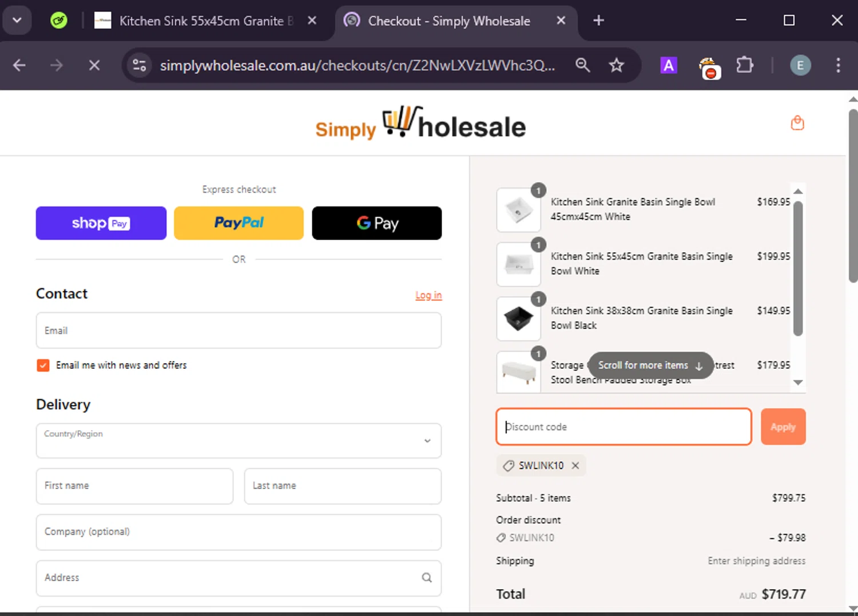The image size is (858, 616).
Task: Close the Kitchen Sink 55x45cm tab
Action: [x=312, y=21]
